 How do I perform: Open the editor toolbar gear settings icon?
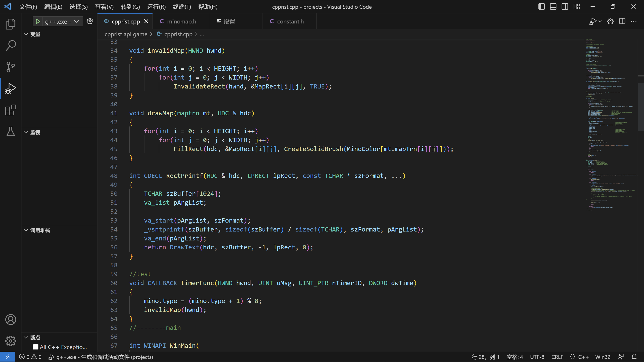(610, 21)
